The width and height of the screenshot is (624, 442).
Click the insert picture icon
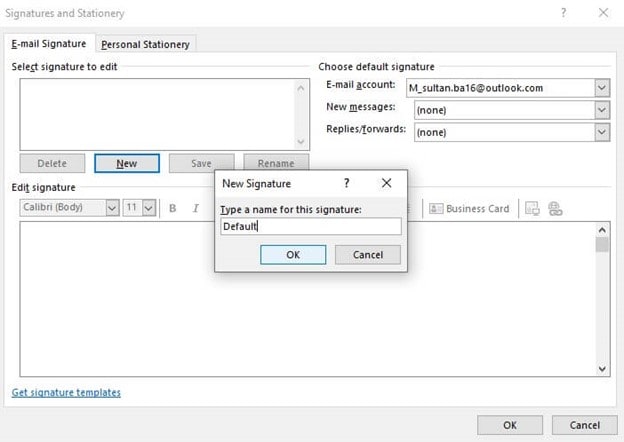tap(532, 208)
